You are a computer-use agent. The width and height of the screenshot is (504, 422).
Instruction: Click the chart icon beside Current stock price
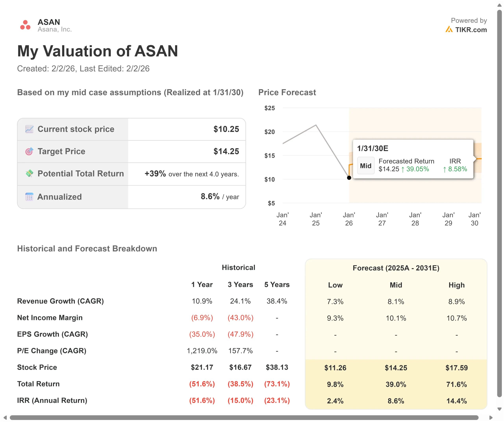tap(29, 129)
